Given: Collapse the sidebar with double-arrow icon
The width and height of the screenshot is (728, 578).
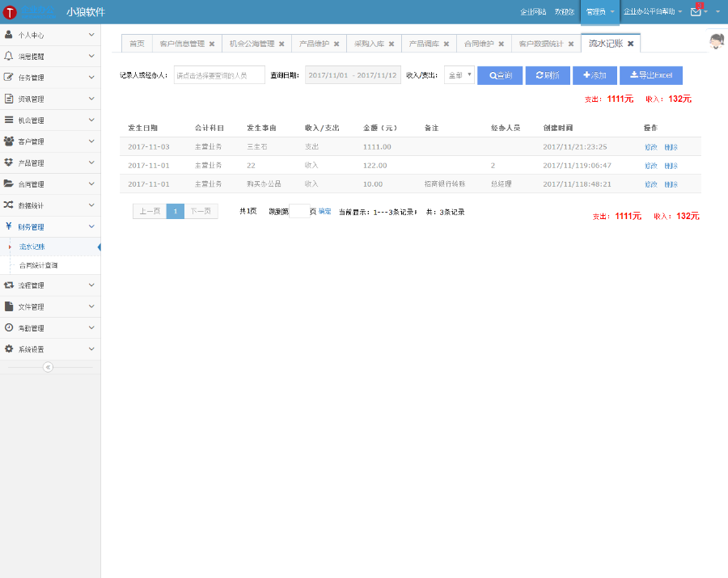Looking at the screenshot, I should (x=48, y=367).
